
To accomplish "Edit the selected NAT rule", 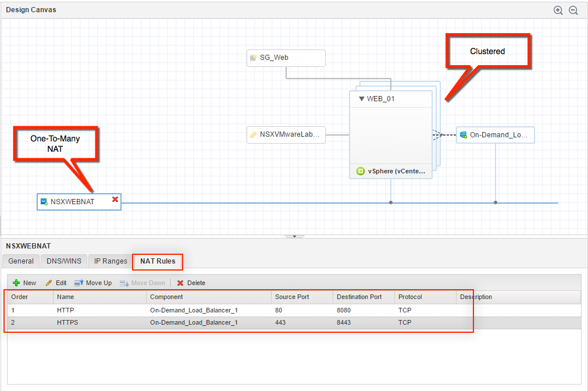I will pyautogui.click(x=56, y=283).
